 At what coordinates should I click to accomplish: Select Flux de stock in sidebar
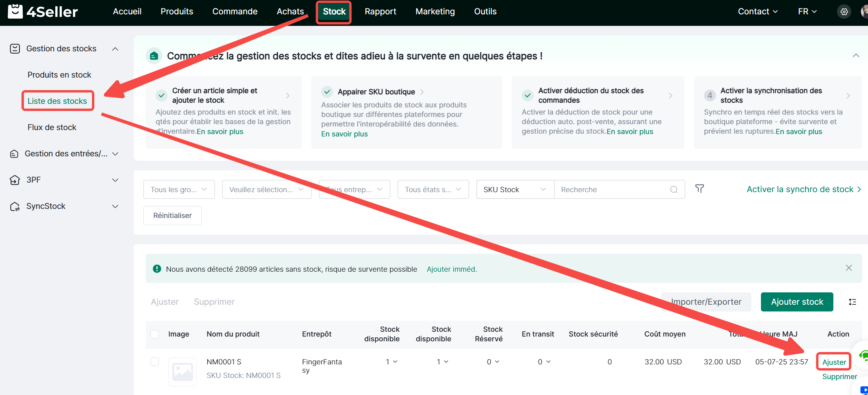click(x=52, y=127)
